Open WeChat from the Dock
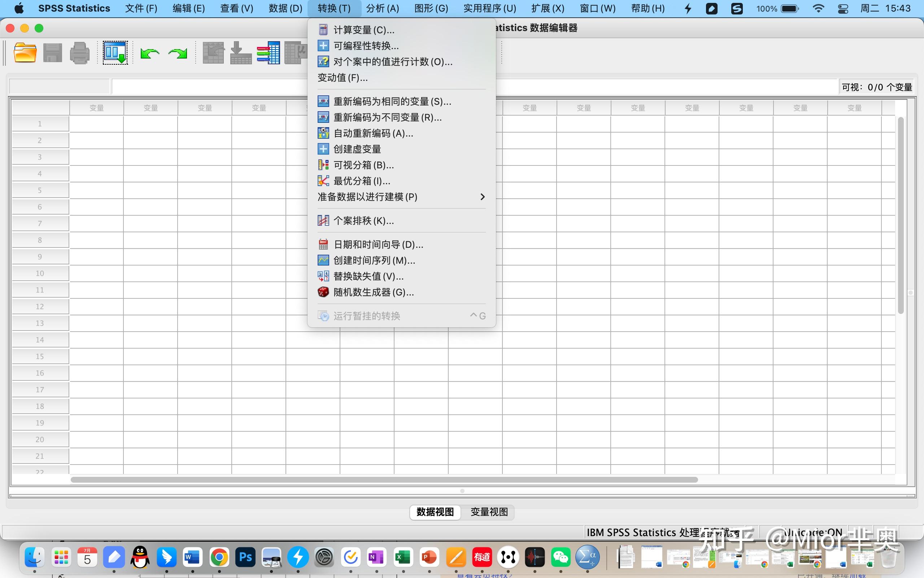The width and height of the screenshot is (924, 578). point(561,557)
